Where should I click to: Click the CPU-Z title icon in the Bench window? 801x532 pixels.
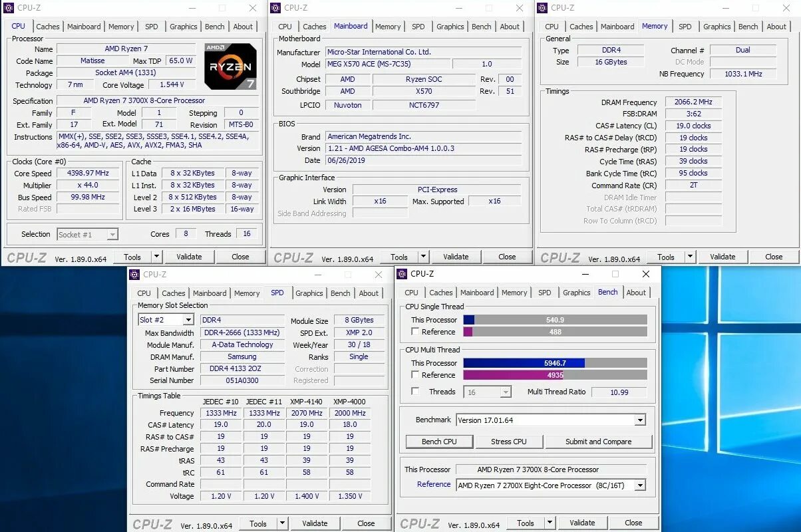402,274
